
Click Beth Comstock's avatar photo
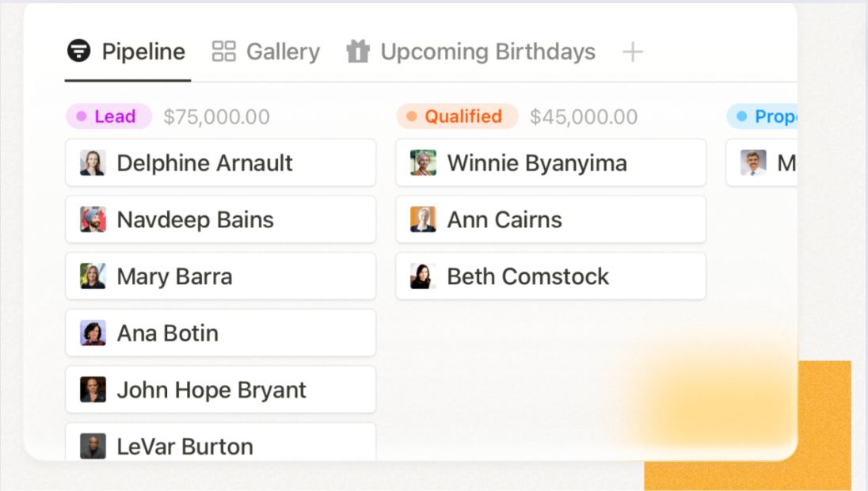(423, 276)
